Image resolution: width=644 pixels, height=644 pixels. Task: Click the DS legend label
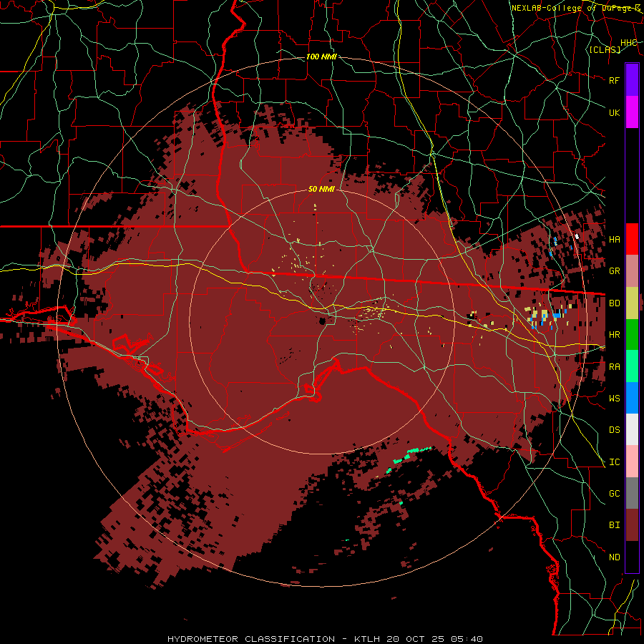pos(614,430)
